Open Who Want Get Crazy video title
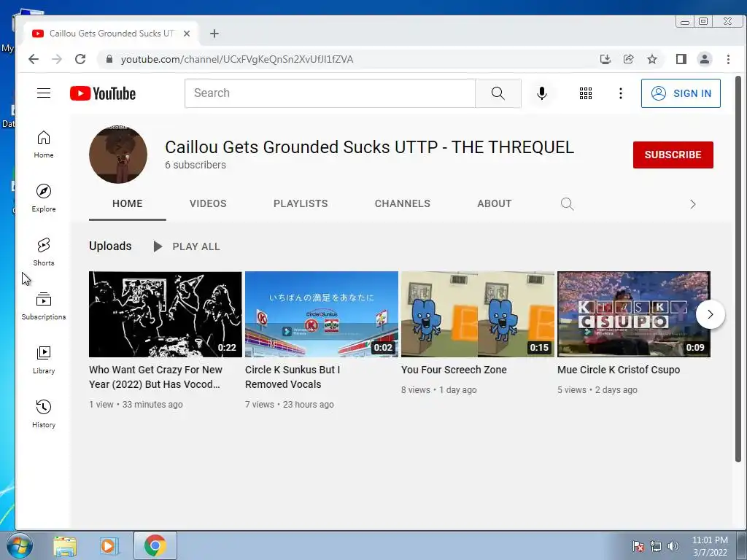Screen dimensions: 747x560 pyautogui.click(x=156, y=377)
